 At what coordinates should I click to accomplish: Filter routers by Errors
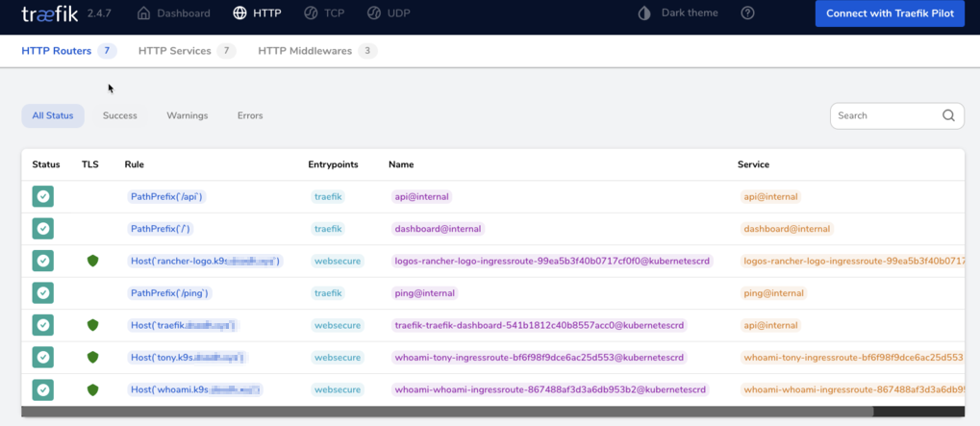point(250,115)
